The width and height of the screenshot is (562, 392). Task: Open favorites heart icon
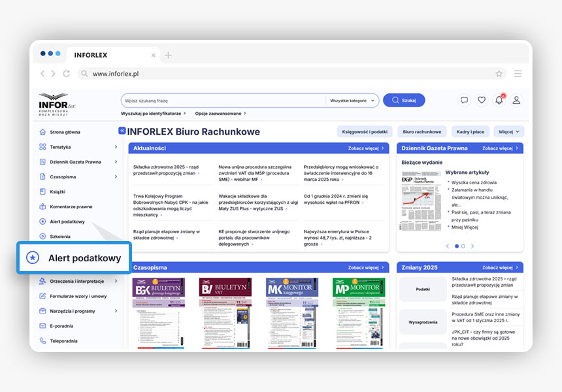click(482, 100)
